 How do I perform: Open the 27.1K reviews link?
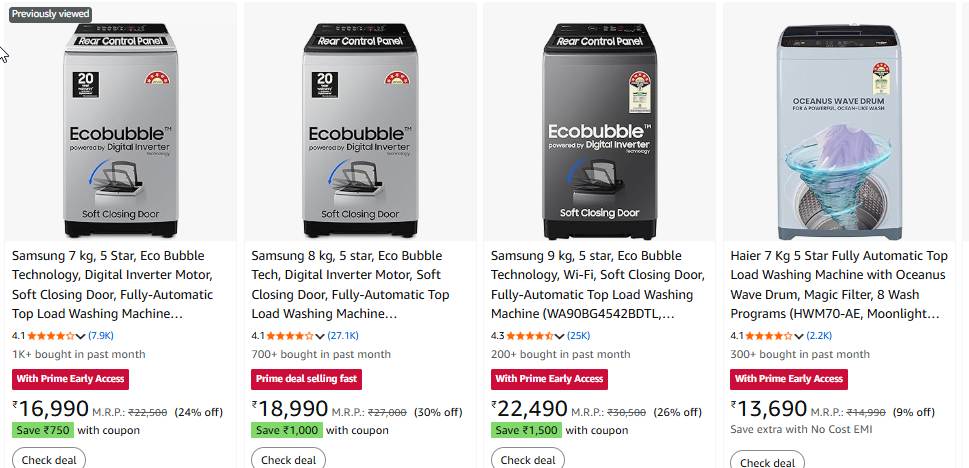[344, 336]
